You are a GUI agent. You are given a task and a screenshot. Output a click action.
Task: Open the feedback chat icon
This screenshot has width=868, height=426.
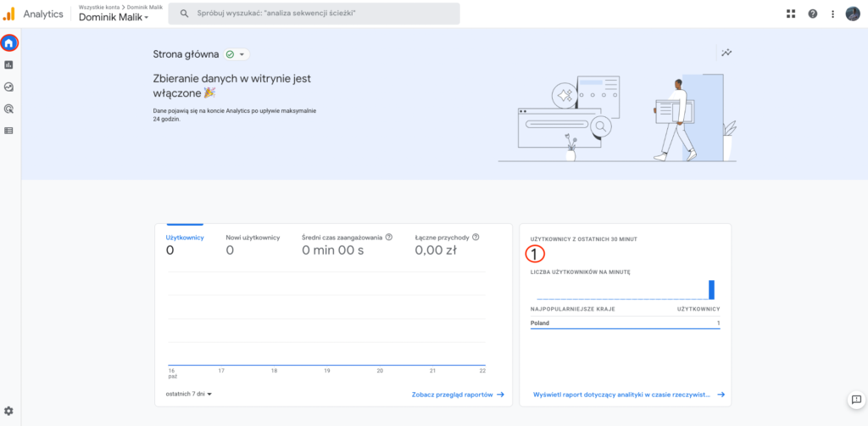click(x=856, y=400)
